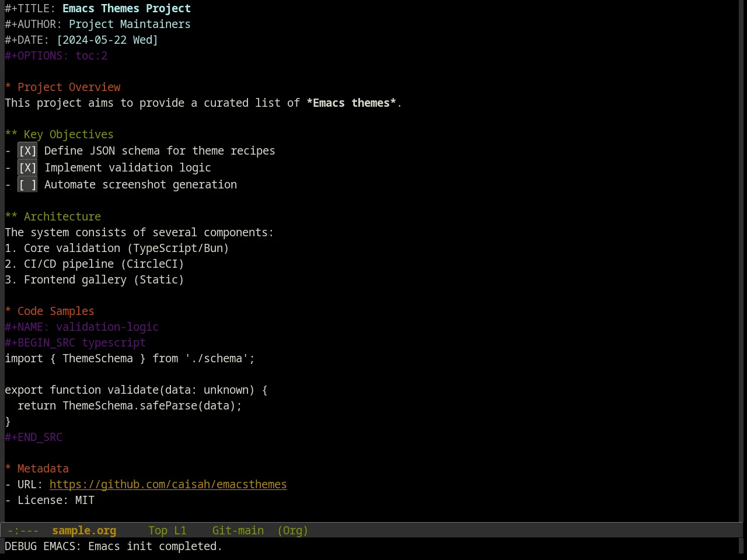Click the (Org) major mode indicator
747x560 pixels.
pyautogui.click(x=292, y=530)
